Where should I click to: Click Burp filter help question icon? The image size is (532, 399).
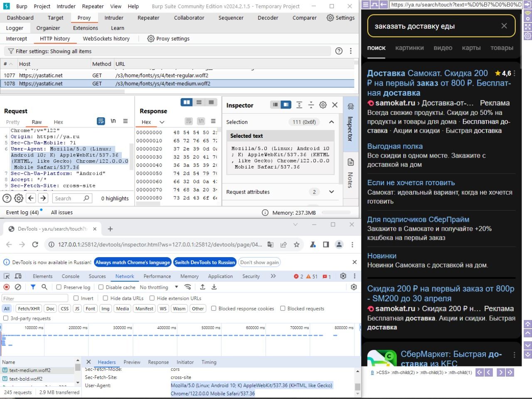pyautogui.click(x=339, y=51)
